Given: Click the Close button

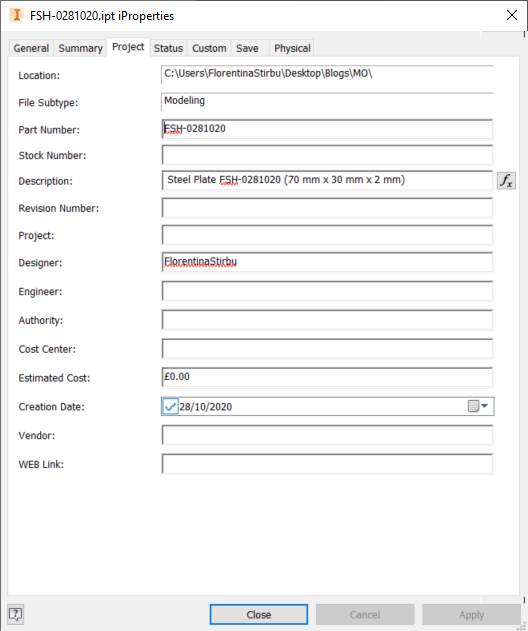Looking at the screenshot, I should [x=259, y=615].
